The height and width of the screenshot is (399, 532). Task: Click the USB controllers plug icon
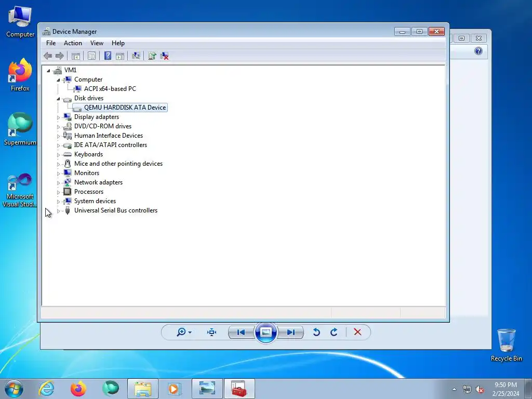(x=68, y=210)
